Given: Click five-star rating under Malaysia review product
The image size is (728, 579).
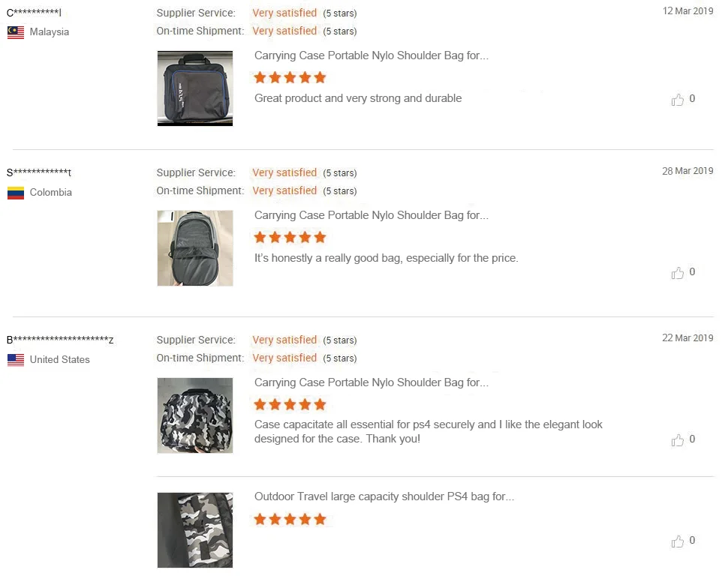Looking at the screenshot, I should (x=290, y=77).
